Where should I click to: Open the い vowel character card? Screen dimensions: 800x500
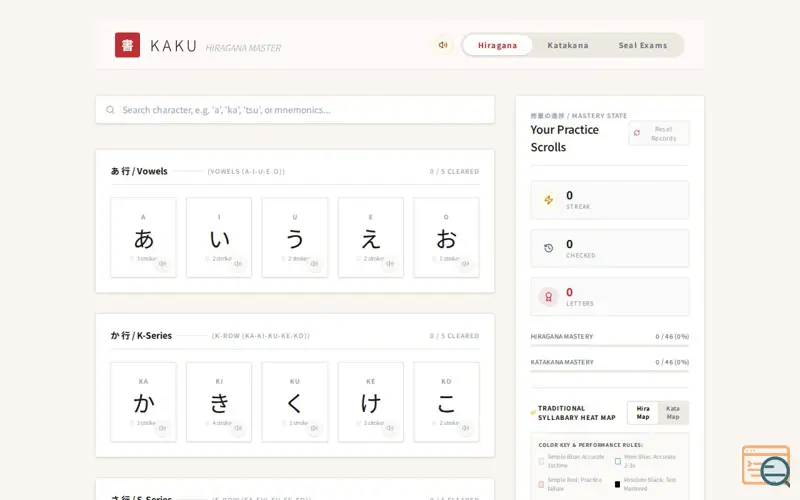pyautogui.click(x=219, y=238)
